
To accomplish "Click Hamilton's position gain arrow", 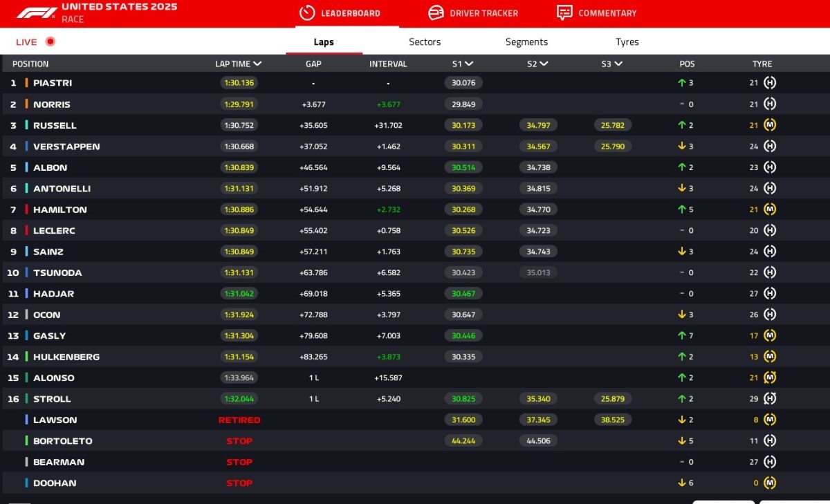I will [681, 209].
